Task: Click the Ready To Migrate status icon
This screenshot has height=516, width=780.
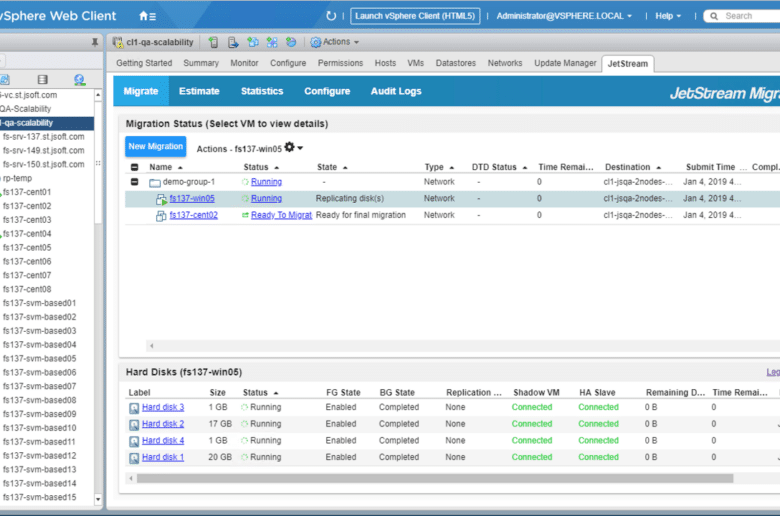Action: (245, 215)
